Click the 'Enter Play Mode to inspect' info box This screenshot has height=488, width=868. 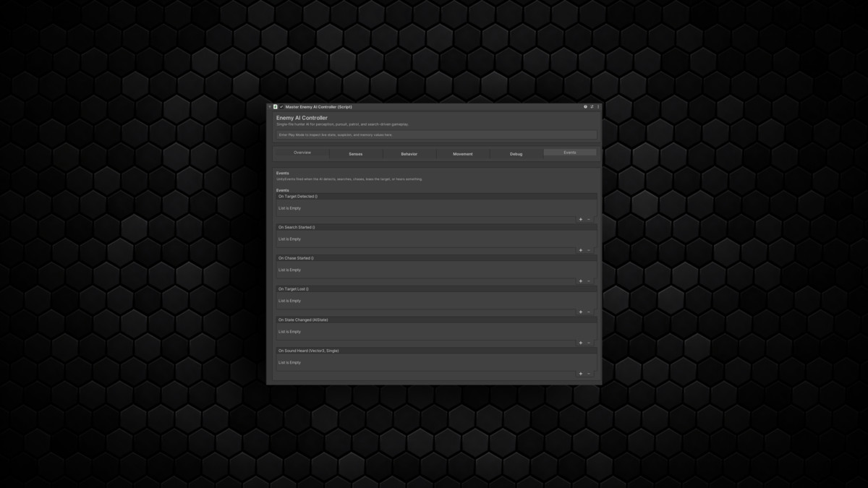click(437, 135)
